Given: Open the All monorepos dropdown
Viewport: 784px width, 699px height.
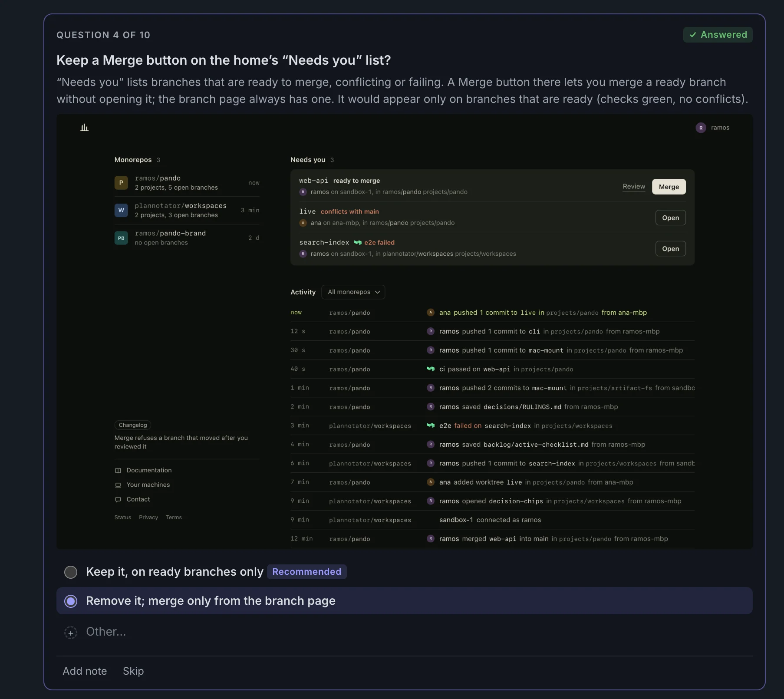Looking at the screenshot, I should tap(353, 292).
